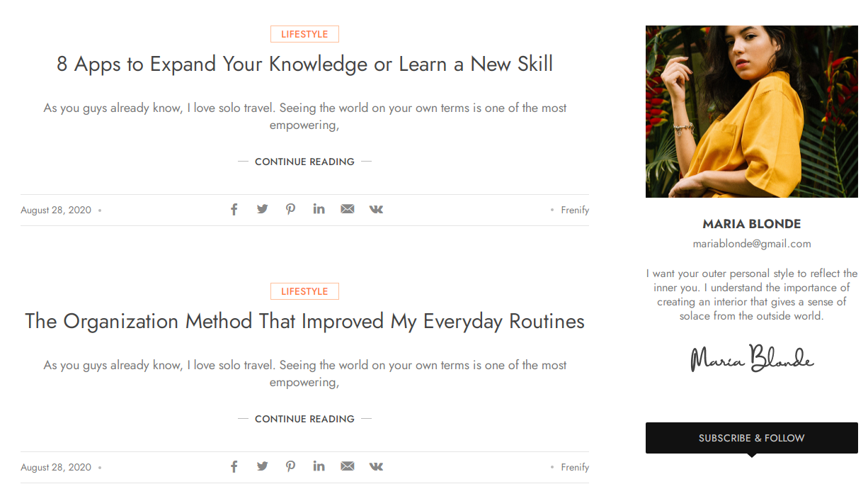Open The Organization Method post title

point(304,322)
